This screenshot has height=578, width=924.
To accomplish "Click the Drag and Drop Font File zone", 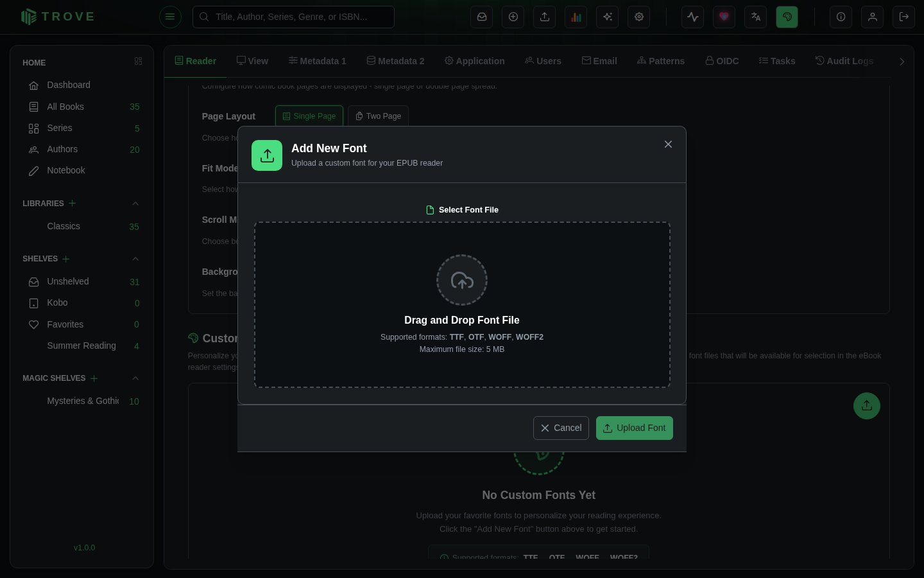I will (462, 305).
